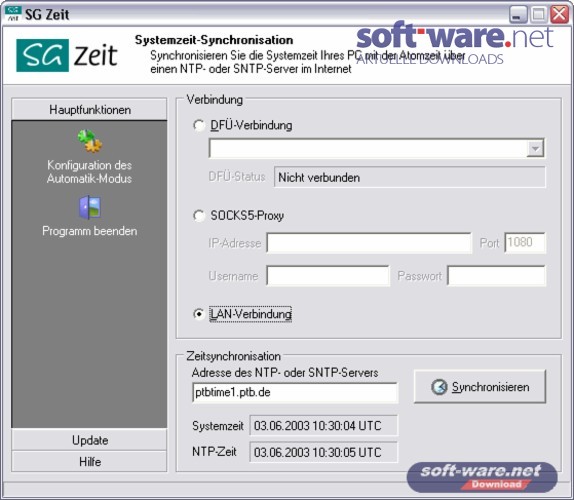The image size is (574, 500).
Task: Select the SOCKS5-Proxy radio button
Action: coord(199,216)
